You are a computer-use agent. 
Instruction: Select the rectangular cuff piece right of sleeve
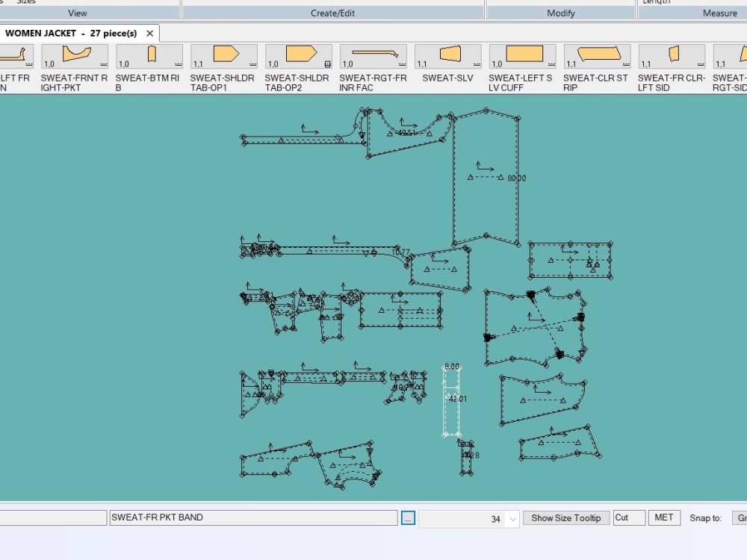point(570,261)
